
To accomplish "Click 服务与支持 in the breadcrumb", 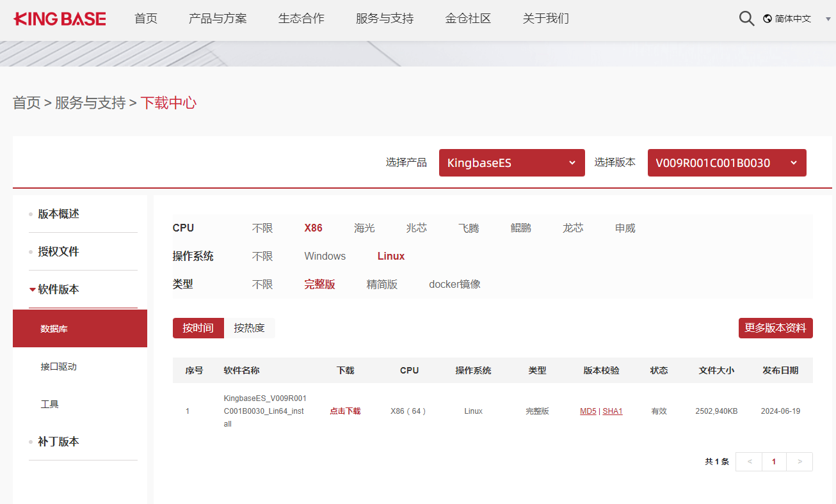I will pyautogui.click(x=90, y=103).
